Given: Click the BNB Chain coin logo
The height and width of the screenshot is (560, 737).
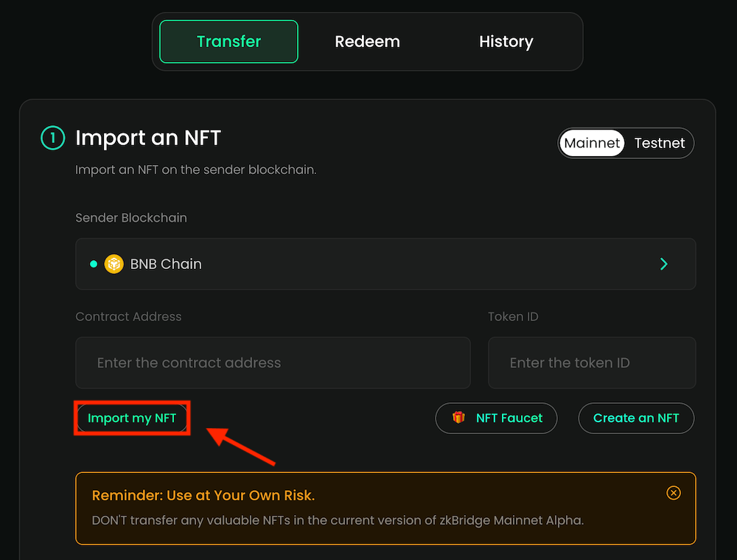Looking at the screenshot, I should point(113,264).
